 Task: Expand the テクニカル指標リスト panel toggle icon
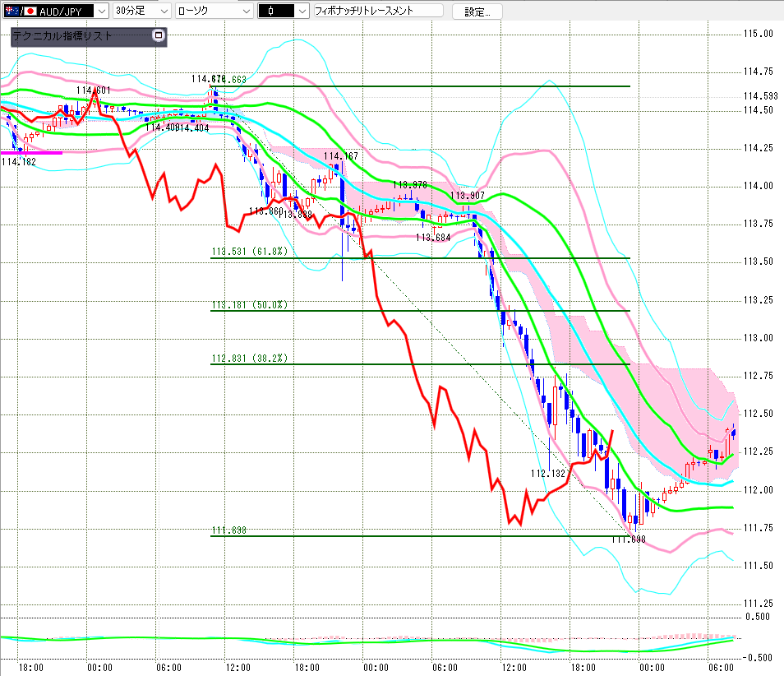point(159,35)
